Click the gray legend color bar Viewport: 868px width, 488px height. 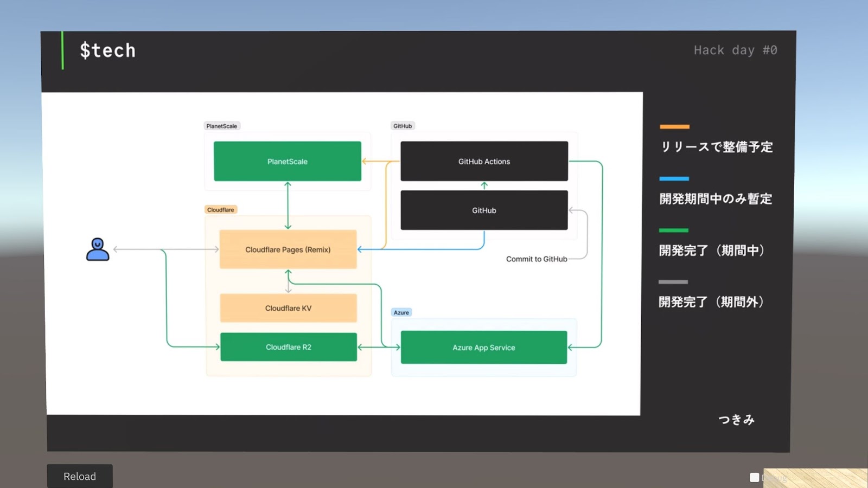coord(673,282)
